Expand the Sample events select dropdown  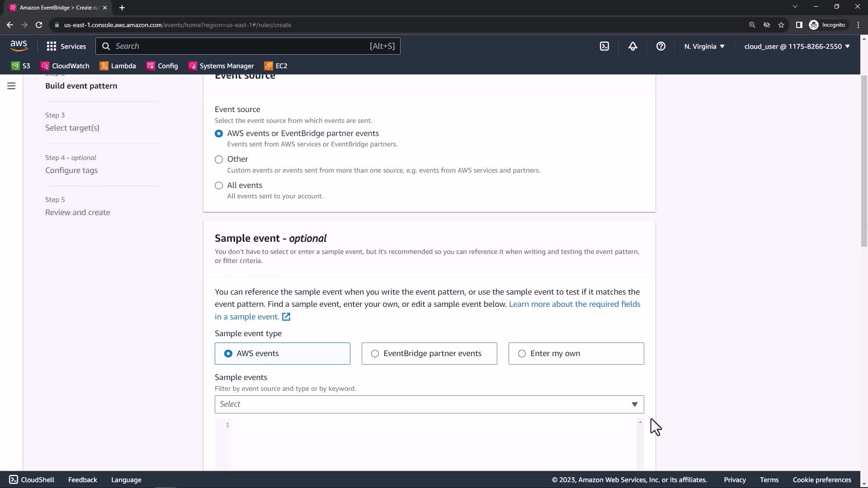point(429,404)
